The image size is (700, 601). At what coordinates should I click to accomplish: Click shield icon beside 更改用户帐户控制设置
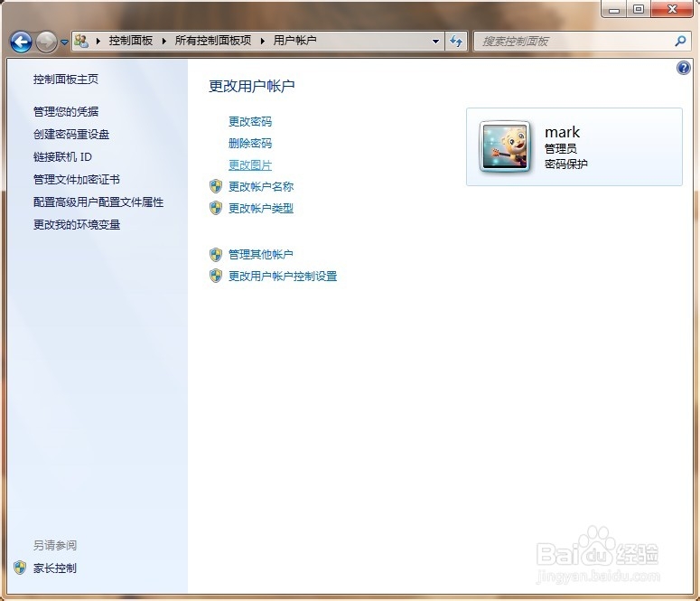(216, 276)
